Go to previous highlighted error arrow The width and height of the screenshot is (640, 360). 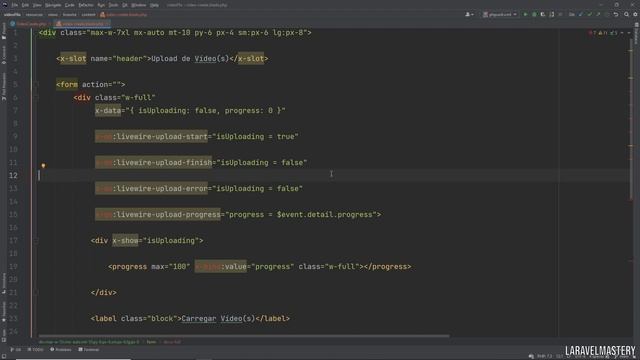pyautogui.click(x=622, y=33)
